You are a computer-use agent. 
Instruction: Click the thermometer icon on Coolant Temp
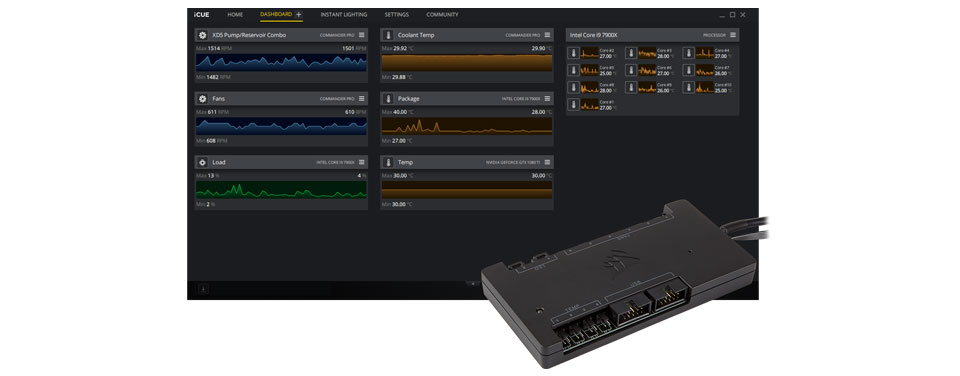[388, 35]
